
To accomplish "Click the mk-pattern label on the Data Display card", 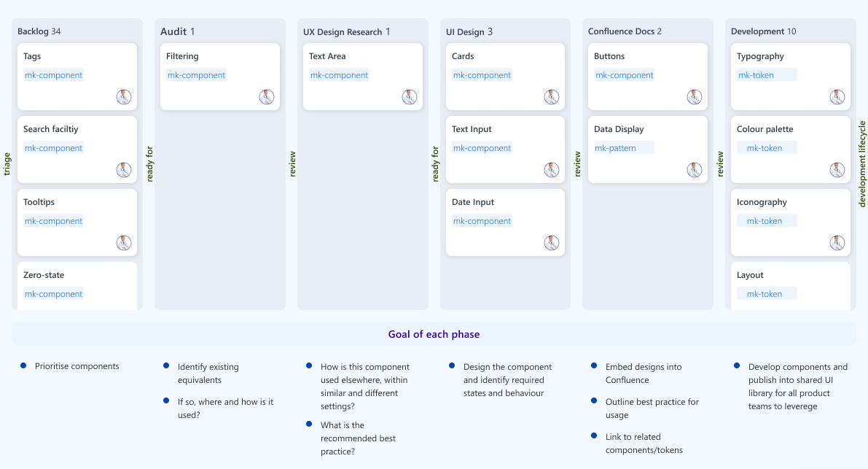I will (x=617, y=147).
